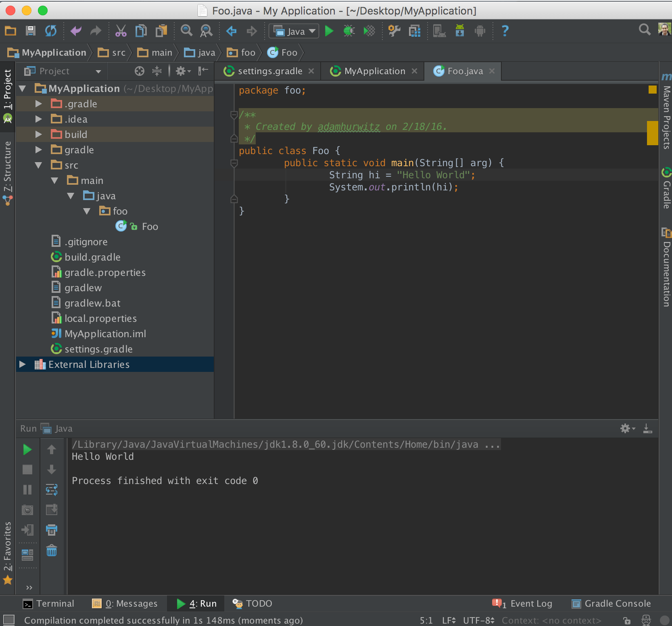Click the Synchronize refresh icon

coord(51,31)
